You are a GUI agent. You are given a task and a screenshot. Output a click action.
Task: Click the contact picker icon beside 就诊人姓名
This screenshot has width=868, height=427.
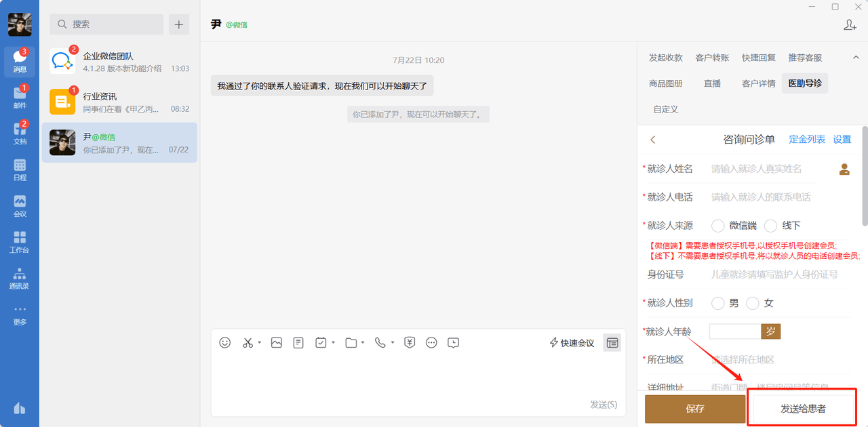click(844, 169)
